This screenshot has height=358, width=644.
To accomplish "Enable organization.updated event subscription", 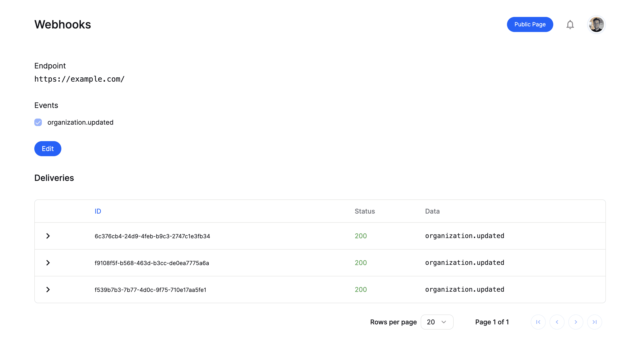I will point(38,122).
